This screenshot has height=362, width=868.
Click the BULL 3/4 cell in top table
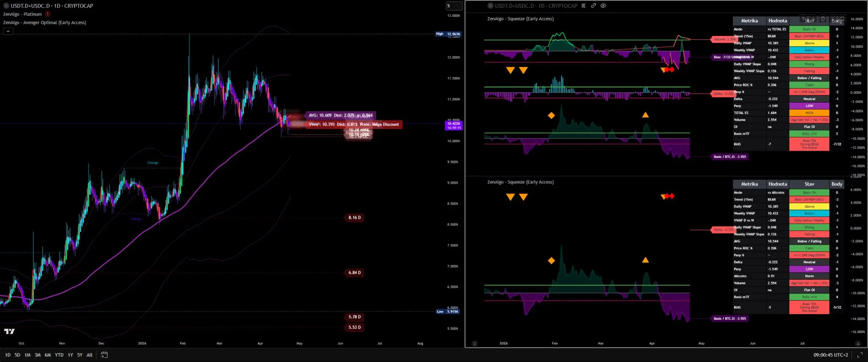point(809,134)
